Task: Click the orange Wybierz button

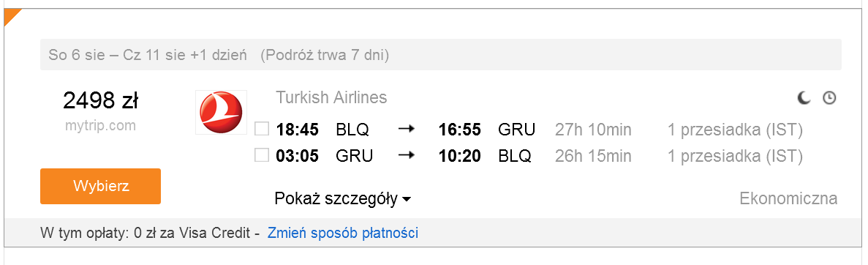Action: point(100,186)
